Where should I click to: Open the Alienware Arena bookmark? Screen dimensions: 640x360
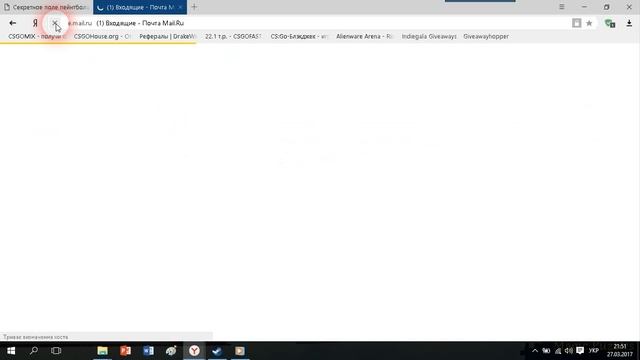coord(364,36)
